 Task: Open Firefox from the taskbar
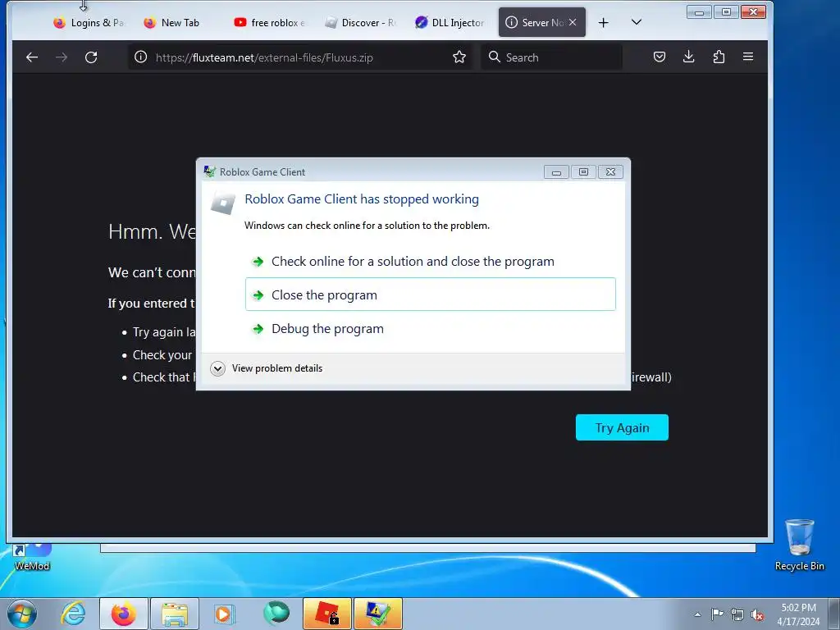click(123, 614)
